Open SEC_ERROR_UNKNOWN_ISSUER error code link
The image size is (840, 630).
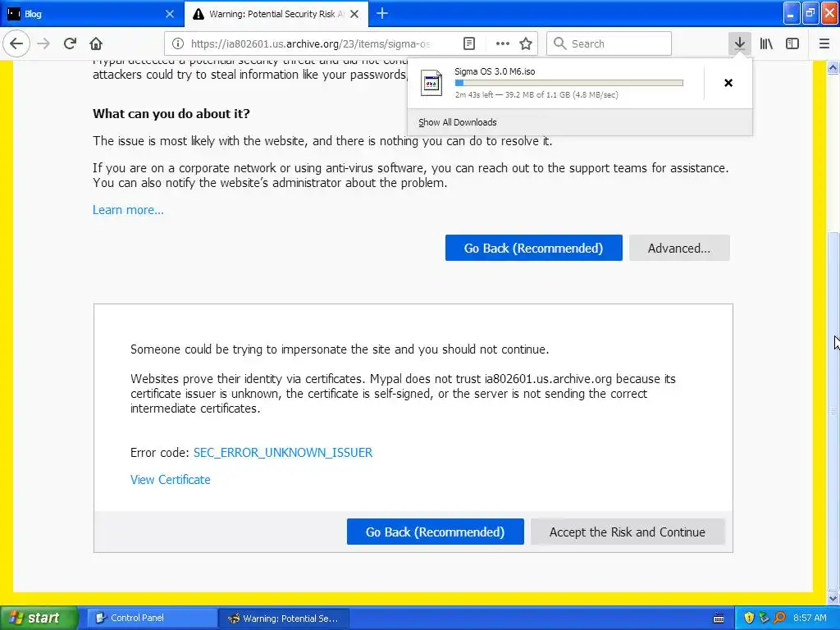[283, 452]
